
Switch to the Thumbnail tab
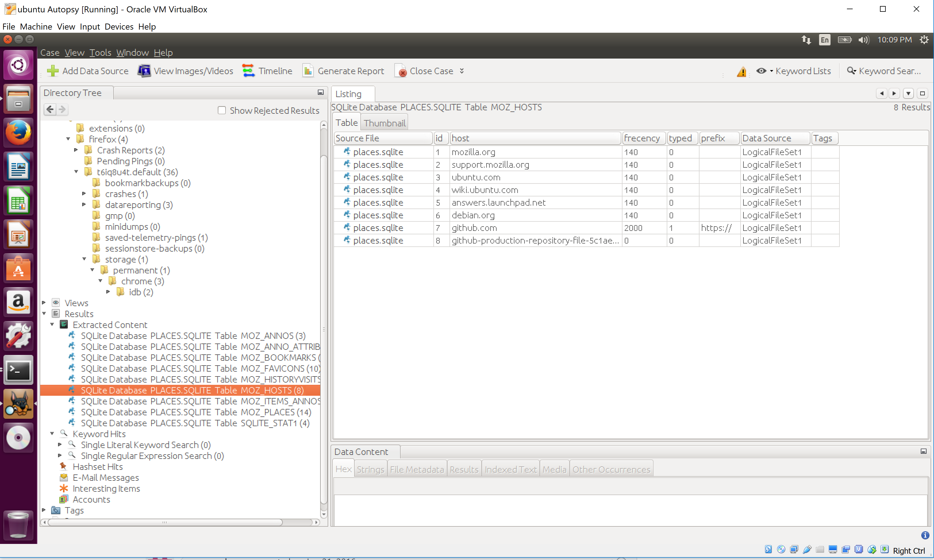click(x=384, y=123)
